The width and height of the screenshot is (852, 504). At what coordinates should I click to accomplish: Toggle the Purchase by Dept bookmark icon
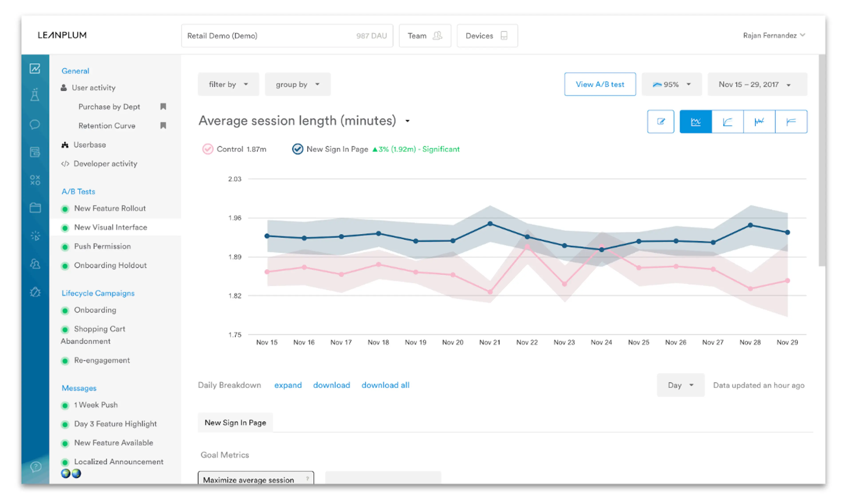coord(163,107)
